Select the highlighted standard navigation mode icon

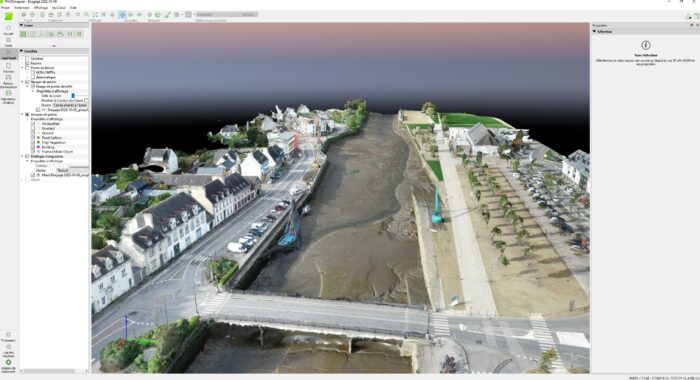[x=122, y=14]
